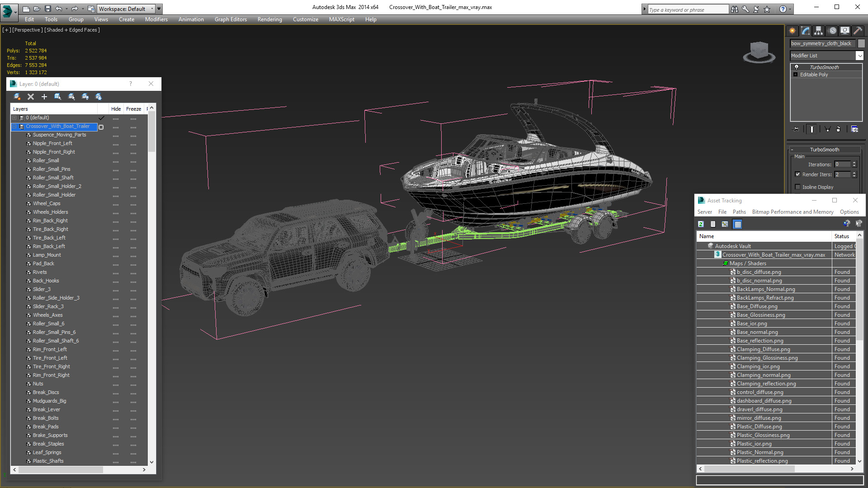
Task: Toggle Show End Result button under stack
Action: coord(812,129)
